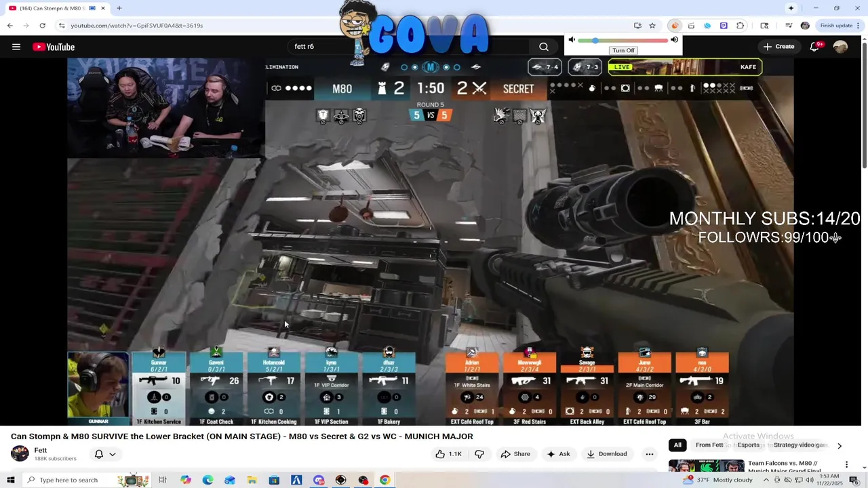Open the Fett channel name link

click(41, 450)
